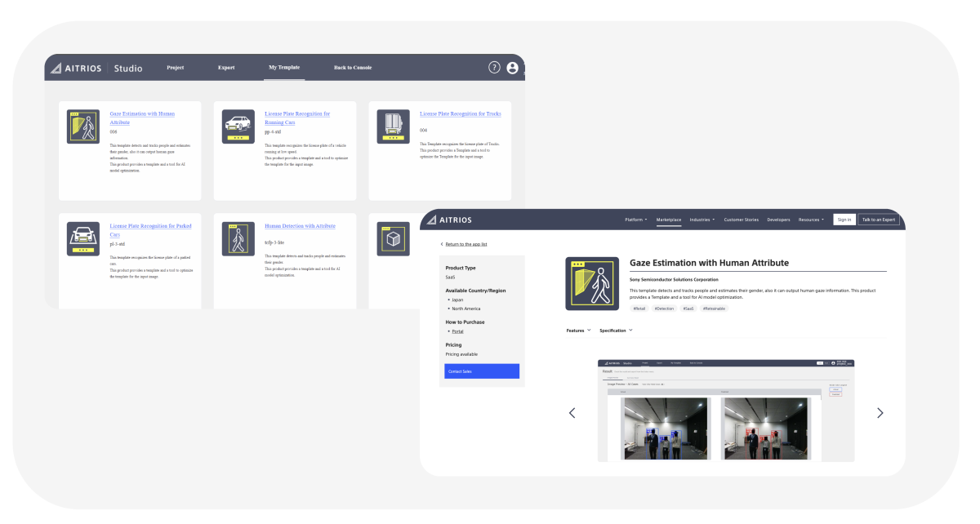Open the Resources dropdown menu
Screen dimensions: 980x524
tap(811, 220)
